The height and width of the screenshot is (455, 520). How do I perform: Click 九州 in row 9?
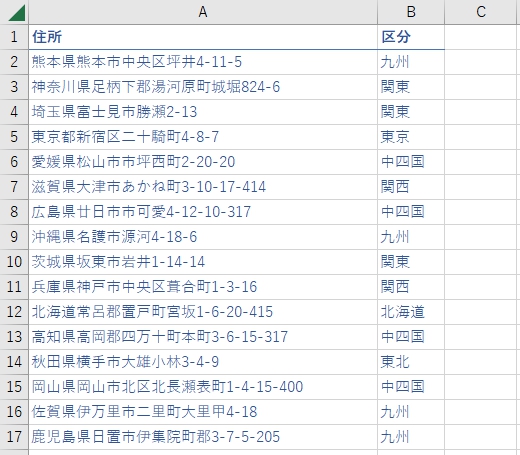coord(411,237)
